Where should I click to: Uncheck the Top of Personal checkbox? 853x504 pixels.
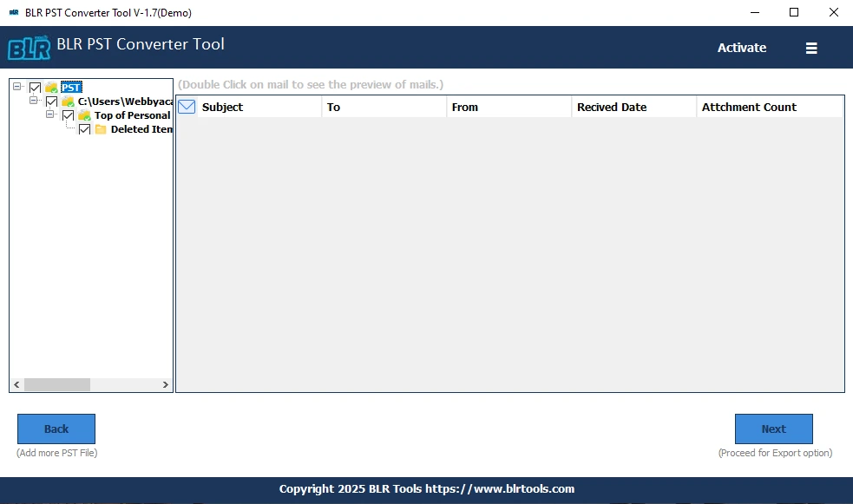68,115
